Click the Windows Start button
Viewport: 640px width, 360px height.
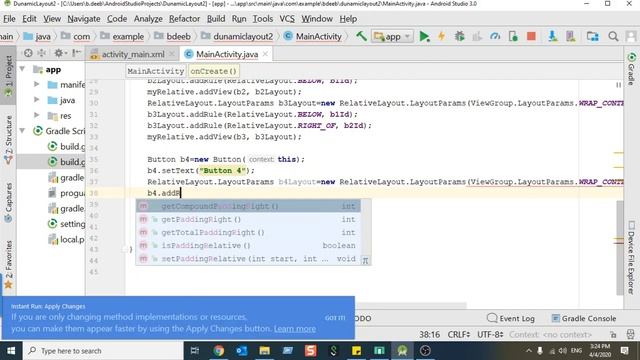tap(11, 351)
